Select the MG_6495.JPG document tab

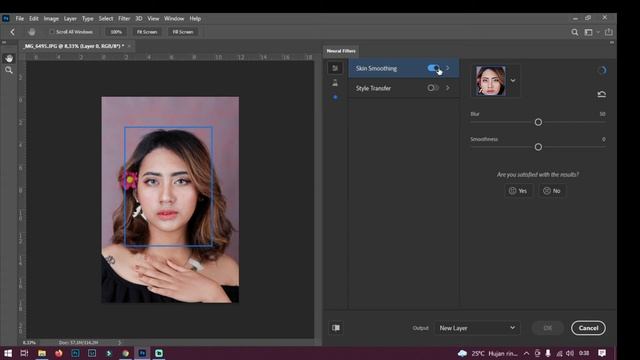pos(74,46)
